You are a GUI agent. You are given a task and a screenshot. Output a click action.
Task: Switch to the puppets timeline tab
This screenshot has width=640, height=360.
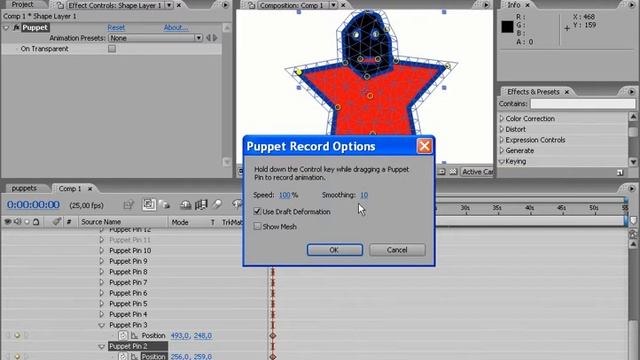pyautogui.click(x=24, y=188)
